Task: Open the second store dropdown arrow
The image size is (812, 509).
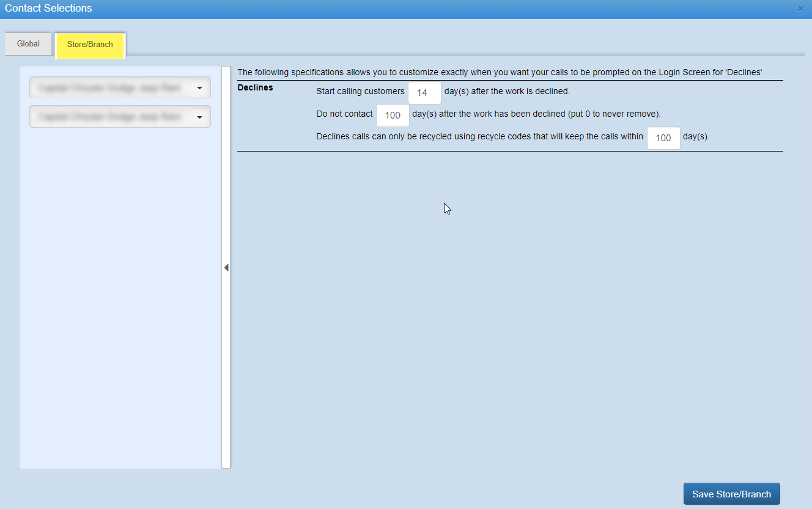Action: 200,117
